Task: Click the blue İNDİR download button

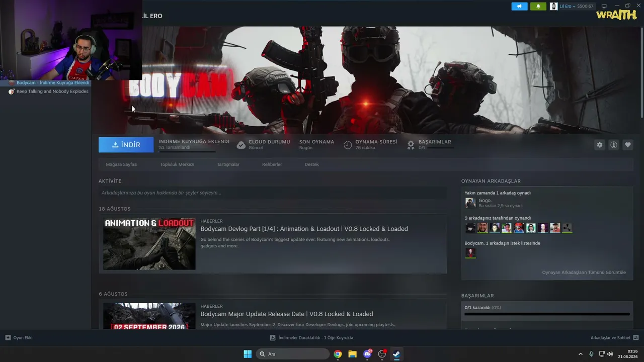Action: pos(126,145)
